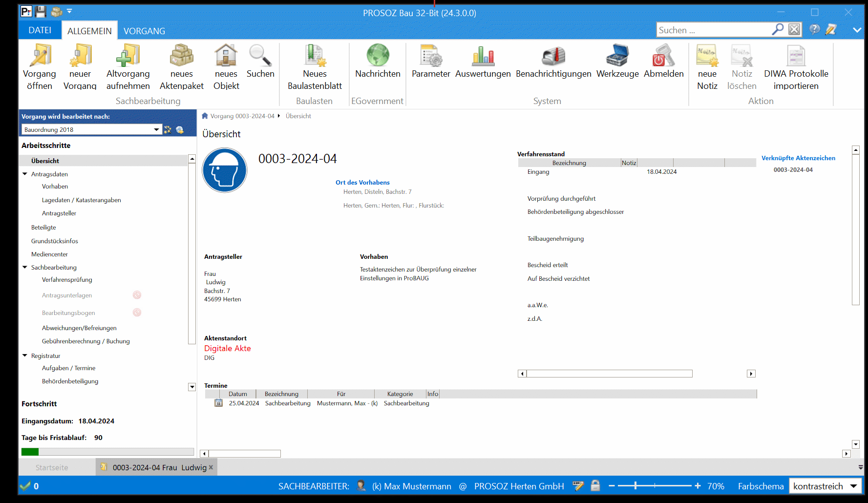Switch to the ALLGEMEIN ribbon tab
The width and height of the screenshot is (868, 503).
pyautogui.click(x=89, y=31)
